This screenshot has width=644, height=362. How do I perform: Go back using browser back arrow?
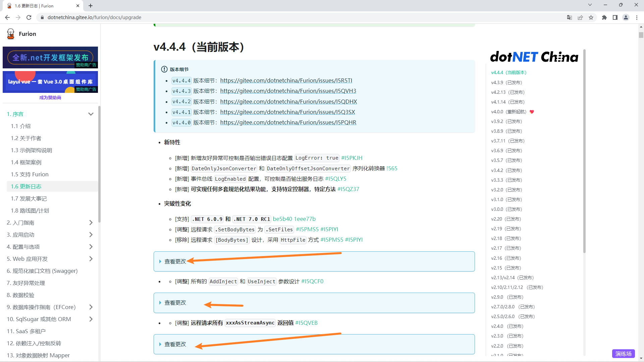(x=7, y=17)
